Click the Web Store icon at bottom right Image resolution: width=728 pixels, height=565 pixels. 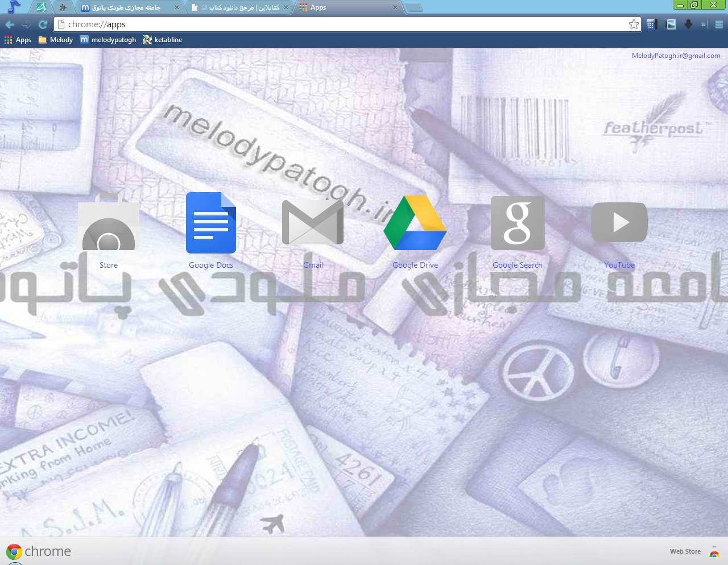point(714,551)
